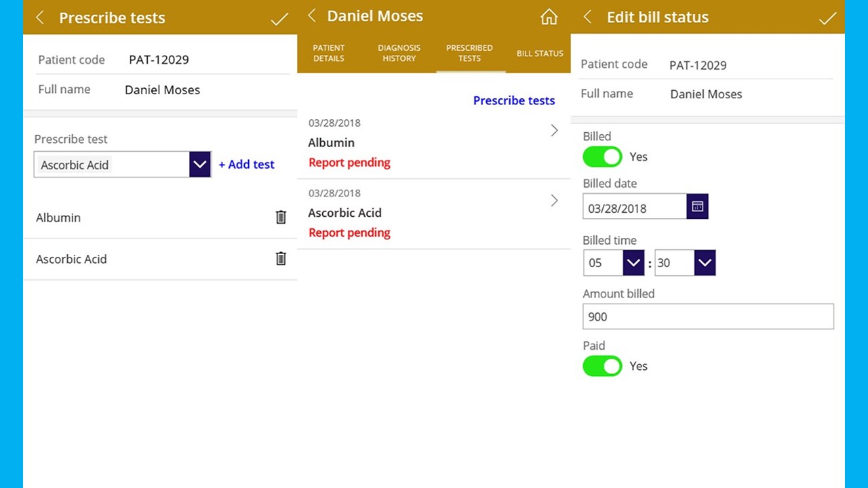Screen dimensions: 868x488
Task: Turn off the Paid toggle
Action: (602, 366)
